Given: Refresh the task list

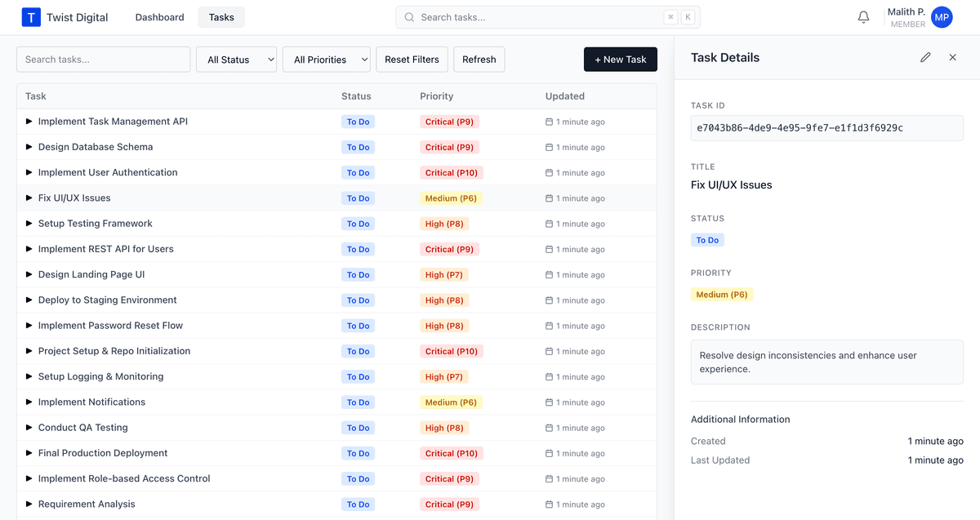Looking at the screenshot, I should click(479, 59).
